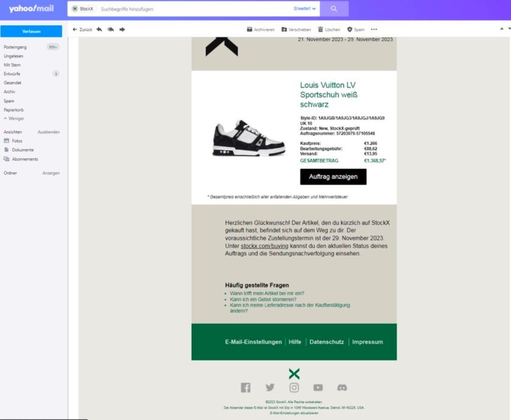The image size is (511, 420).
Task: Open FAQ about changing Lieferadresse
Action: [290, 308]
